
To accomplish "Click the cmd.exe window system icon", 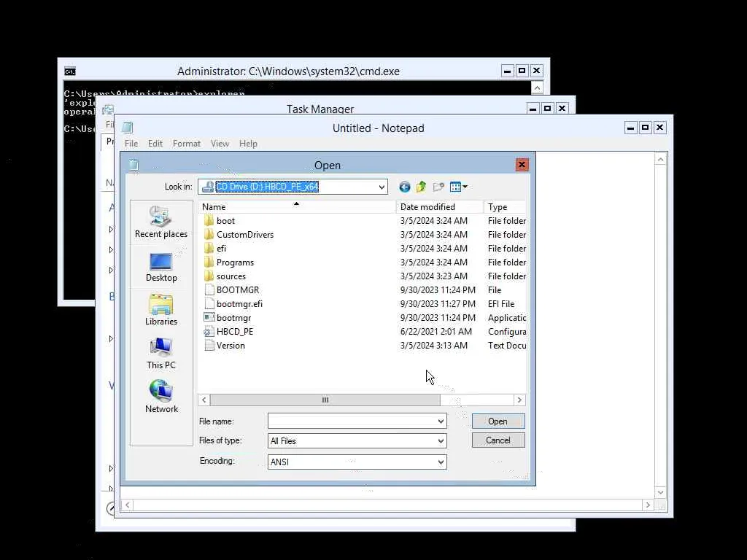I will click(70, 71).
